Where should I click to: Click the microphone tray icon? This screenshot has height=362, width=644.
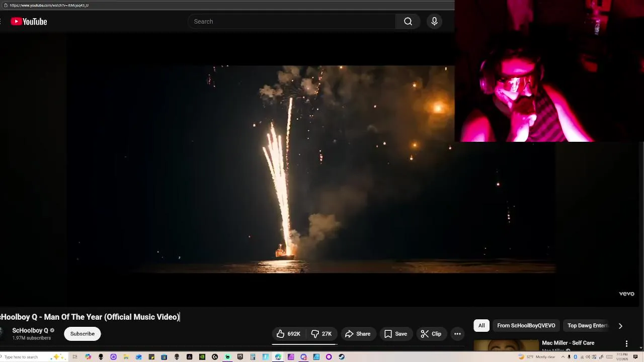tap(569, 357)
